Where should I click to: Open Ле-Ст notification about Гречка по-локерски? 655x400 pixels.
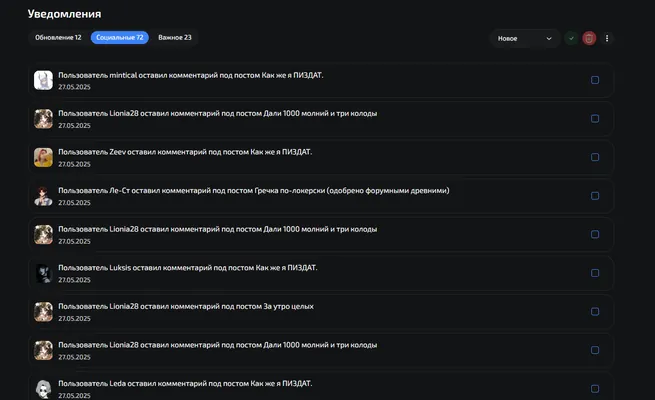click(x=321, y=196)
